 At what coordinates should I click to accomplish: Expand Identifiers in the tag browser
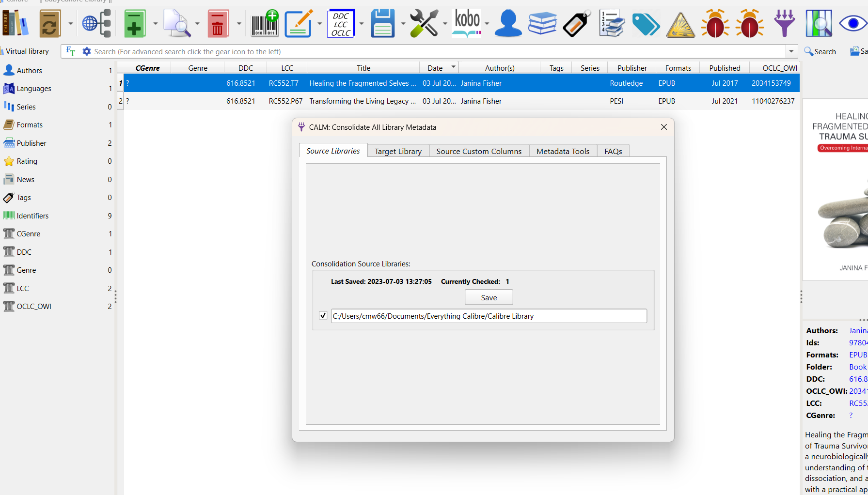(x=32, y=216)
